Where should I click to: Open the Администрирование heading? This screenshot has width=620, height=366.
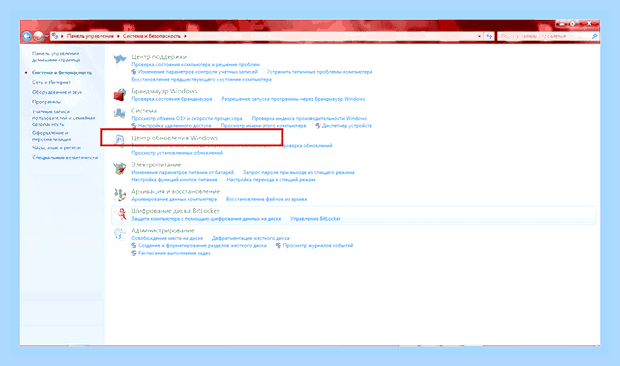[163, 230]
